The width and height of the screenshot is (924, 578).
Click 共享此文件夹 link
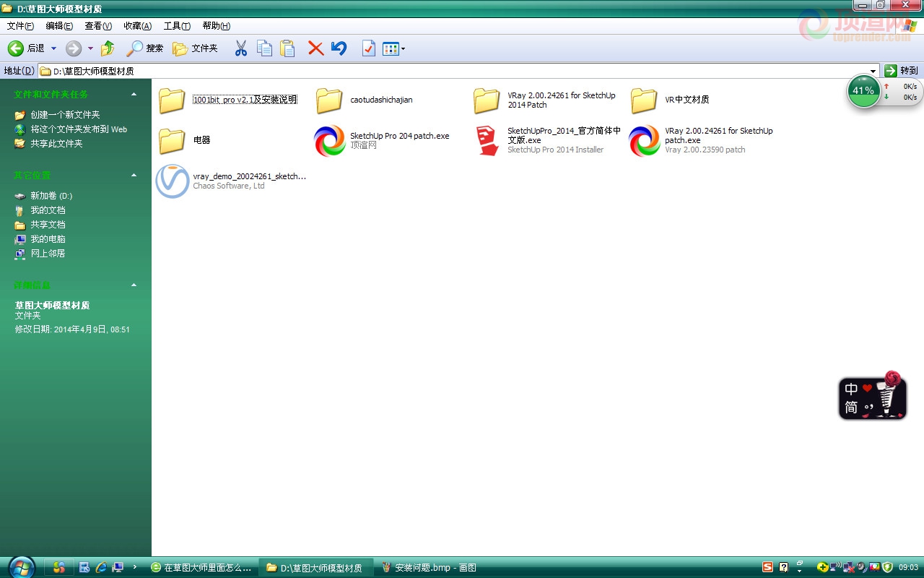[x=56, y=144]
